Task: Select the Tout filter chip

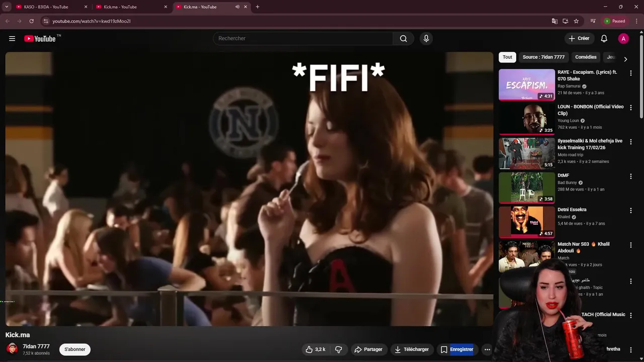Action: coord(508,57)
